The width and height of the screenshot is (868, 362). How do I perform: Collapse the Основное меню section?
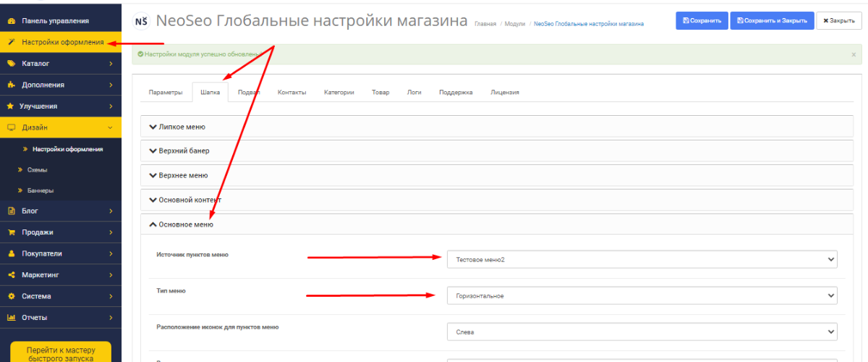click(497, 224)
